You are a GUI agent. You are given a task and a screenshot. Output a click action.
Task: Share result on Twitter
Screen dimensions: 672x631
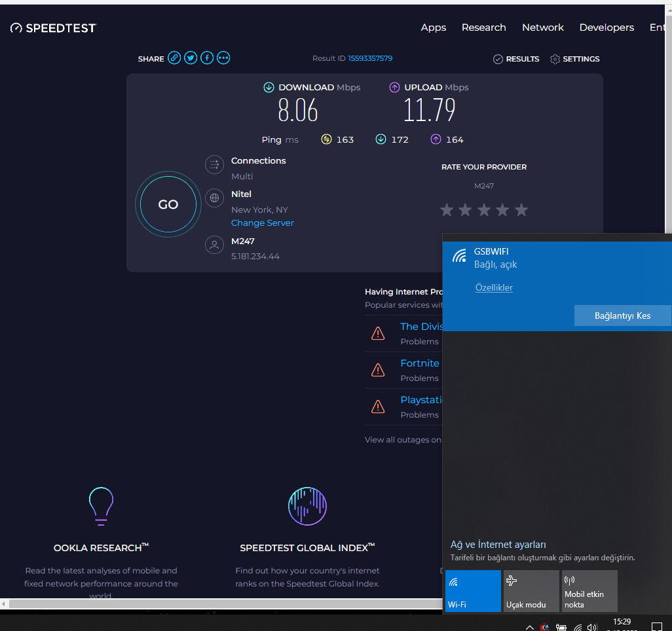(x=191, y=58)
